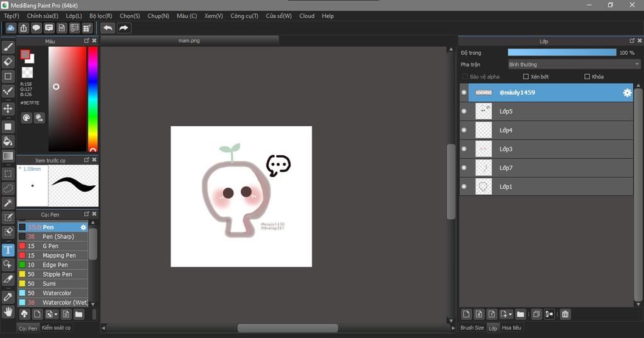Image resolution: width=644 pixels, height=338 pixels.
Task: Toggle the Bảo vệ alpha checkbox
Action: tap(465, 77)
